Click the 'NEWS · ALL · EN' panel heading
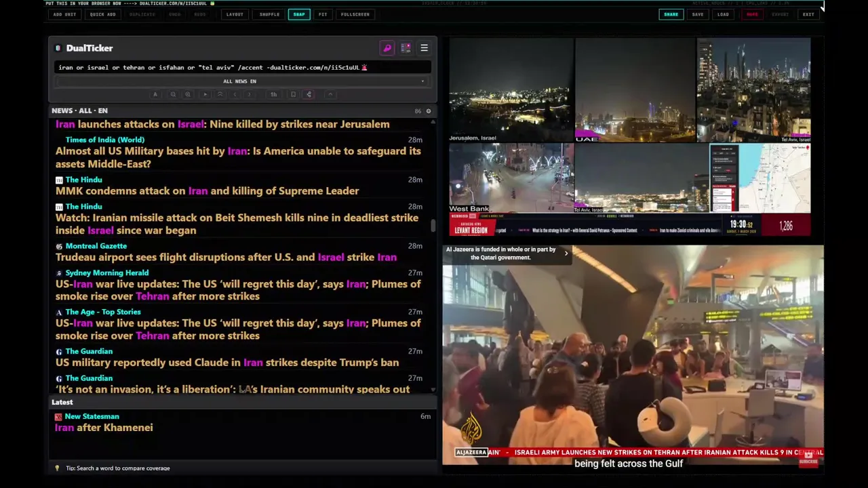 click(x=79, y=111)
